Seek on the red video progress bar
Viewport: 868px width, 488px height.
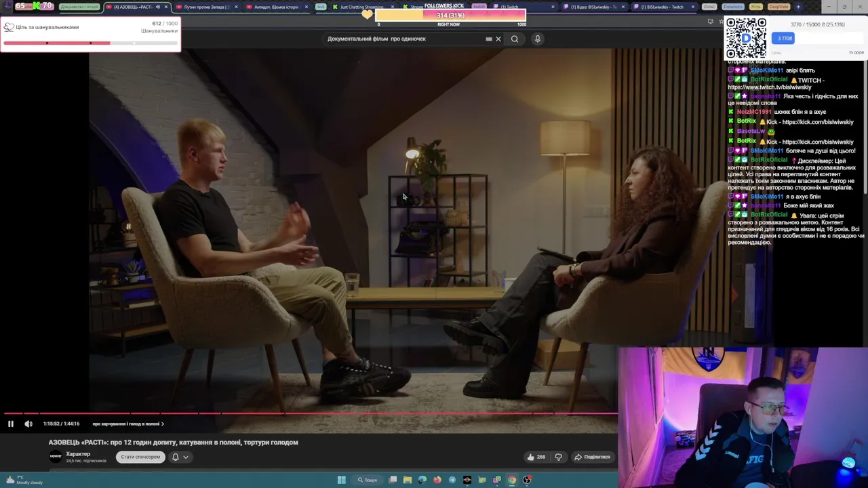point(309,413)
